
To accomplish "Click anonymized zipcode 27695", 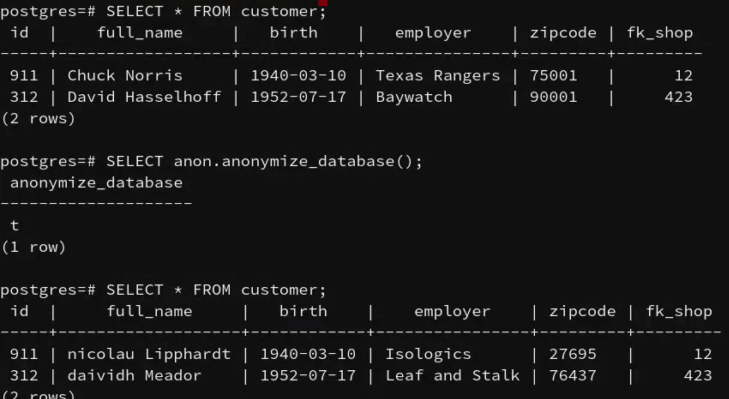I will 572,354.
